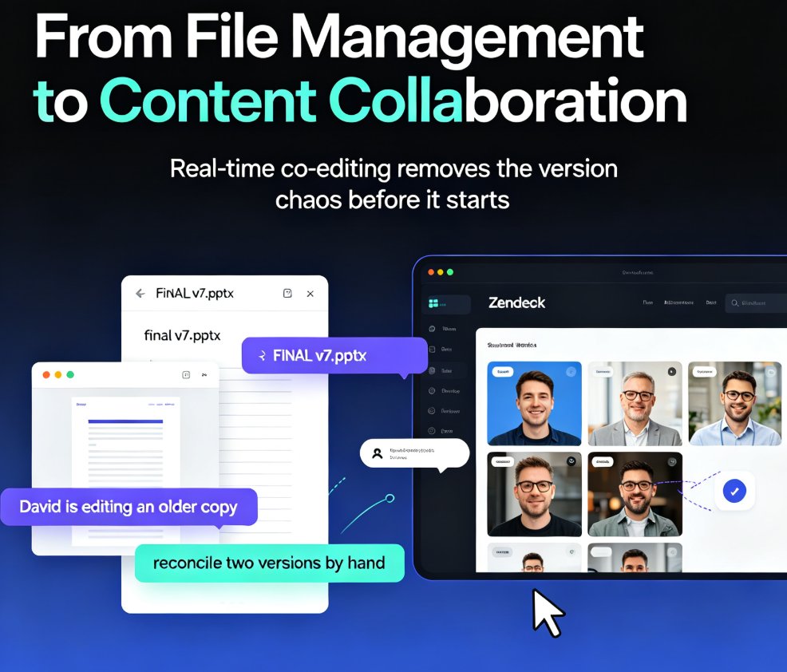The height and width of the screenshot is (672, 787).
Task: Click the circle icon on the black t-shirt portrait
Action: pos(571,462)
